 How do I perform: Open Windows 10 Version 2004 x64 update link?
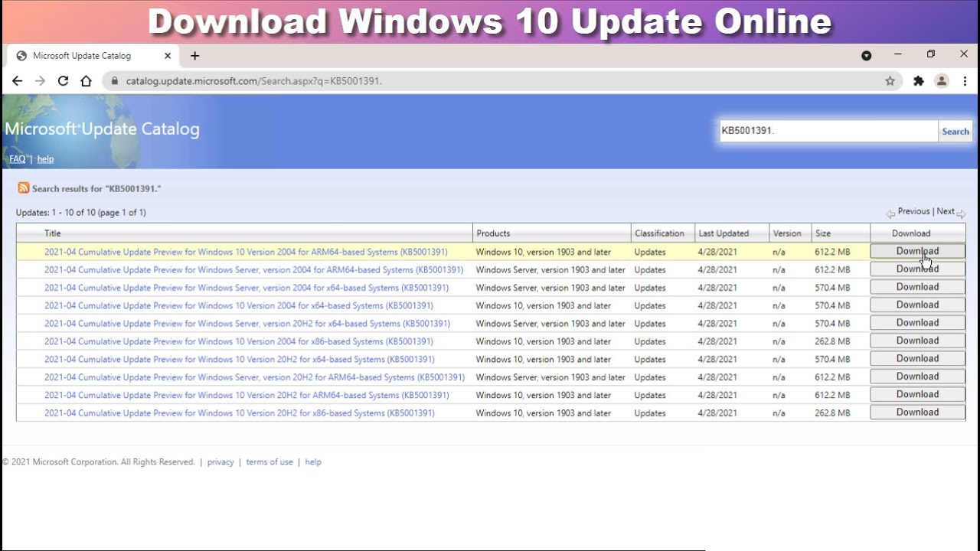pyautogui.click(x=239, y=305)
